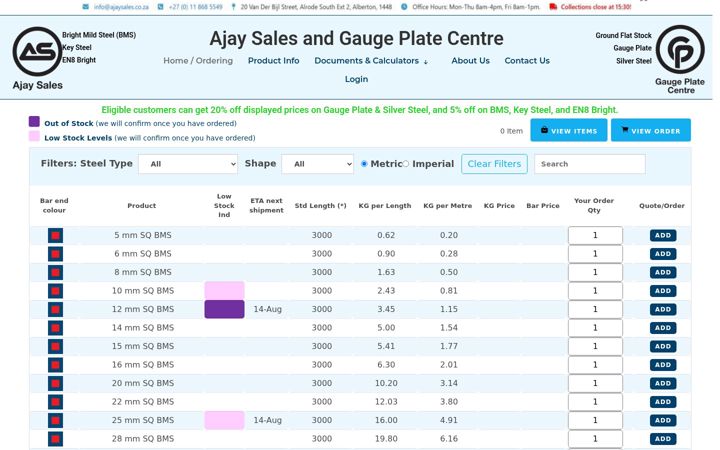720x450 pixels.
Task: Click order quantity field for 14 mm SQ BMS
Action: click(x=595, y=328)
